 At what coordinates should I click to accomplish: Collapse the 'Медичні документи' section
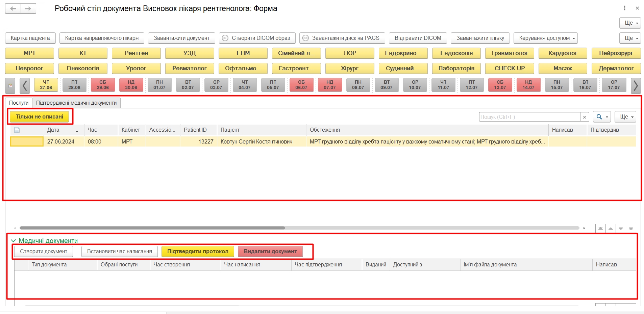[x=14, y=241]
